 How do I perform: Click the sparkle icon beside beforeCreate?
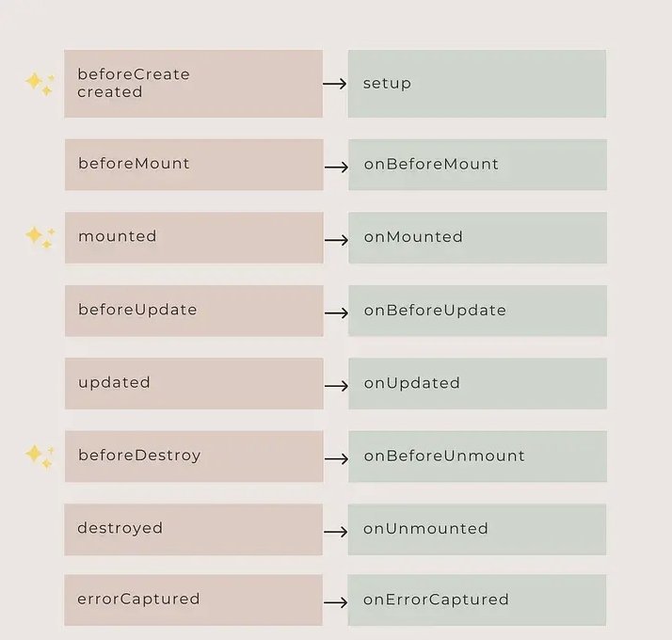tap(40, 84)
